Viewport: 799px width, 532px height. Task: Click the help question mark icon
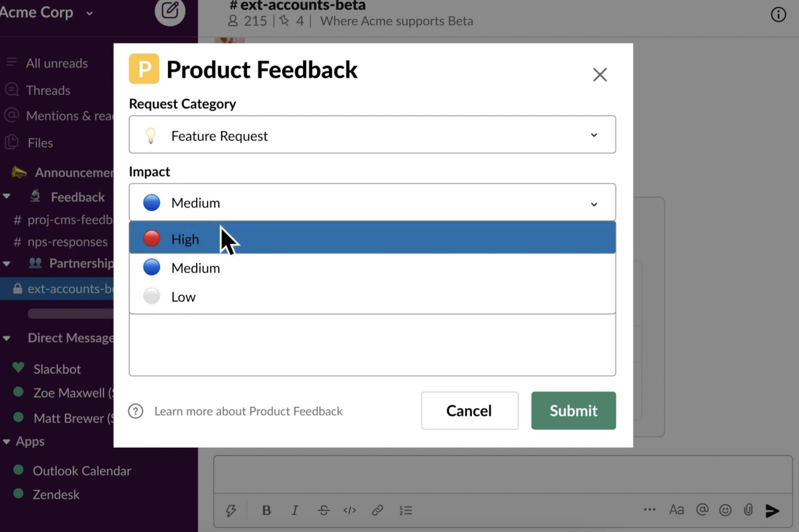click(136, 411)
